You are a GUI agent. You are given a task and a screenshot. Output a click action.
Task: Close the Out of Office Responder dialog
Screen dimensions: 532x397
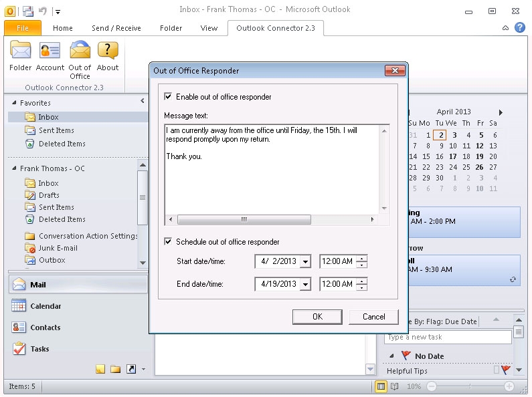395,70
